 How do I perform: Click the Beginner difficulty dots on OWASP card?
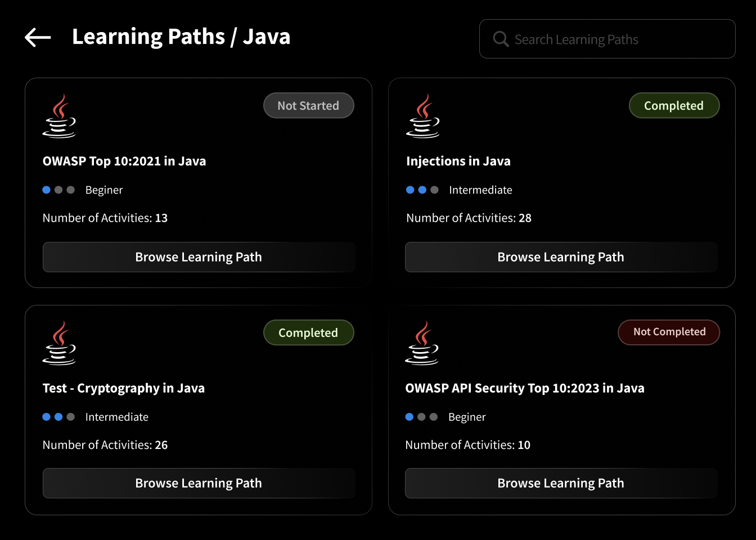pos(58,190)
